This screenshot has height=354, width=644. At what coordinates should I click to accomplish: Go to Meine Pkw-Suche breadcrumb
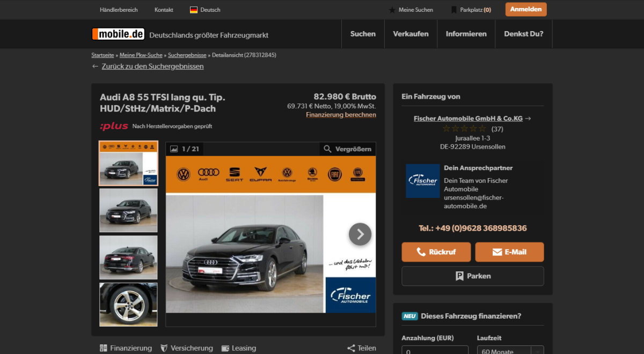point(141,55)
